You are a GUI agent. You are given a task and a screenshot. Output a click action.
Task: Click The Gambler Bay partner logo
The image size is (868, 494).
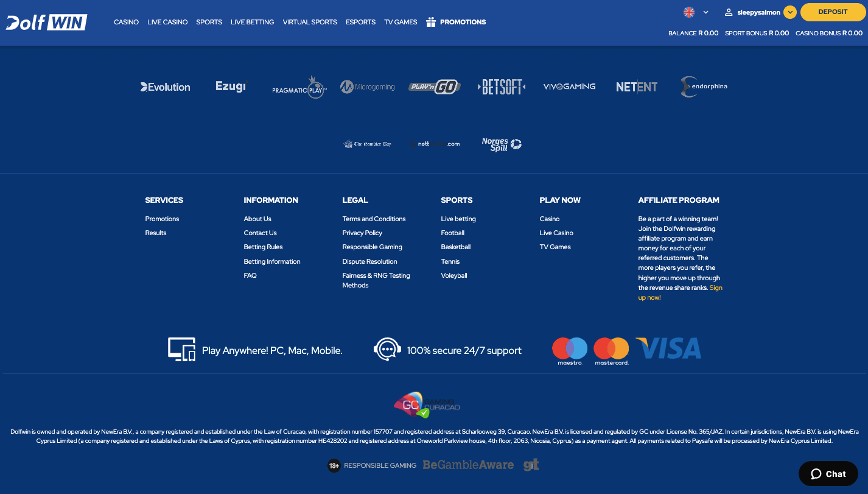pos(368,144)
